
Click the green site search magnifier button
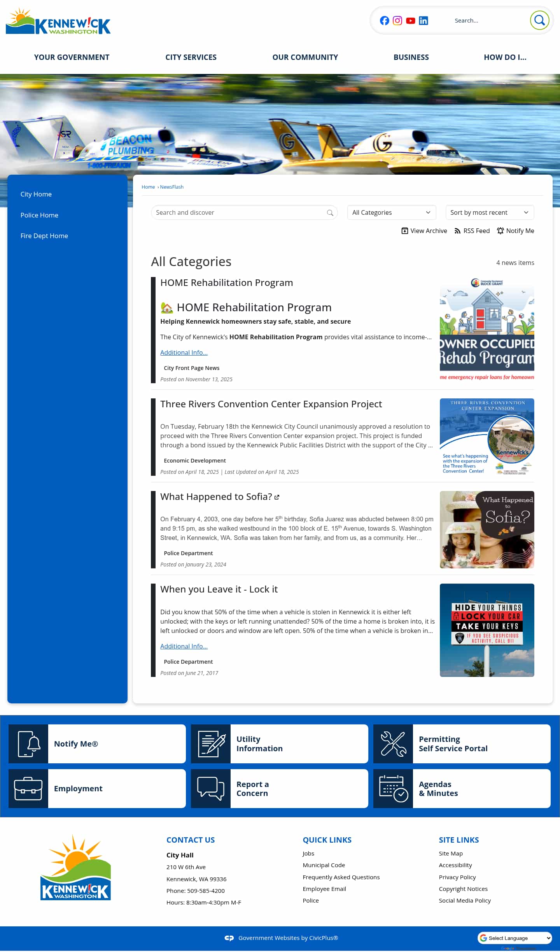coord(539,20)
